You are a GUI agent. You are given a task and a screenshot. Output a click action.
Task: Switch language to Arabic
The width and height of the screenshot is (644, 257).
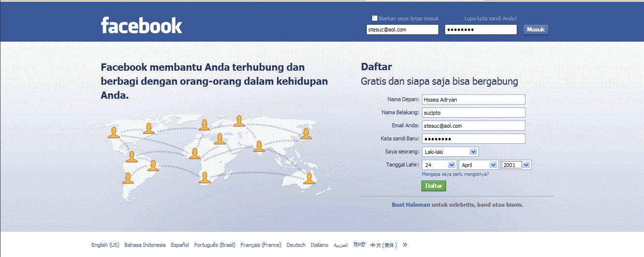pyautogui.click(x=341, y=245)
